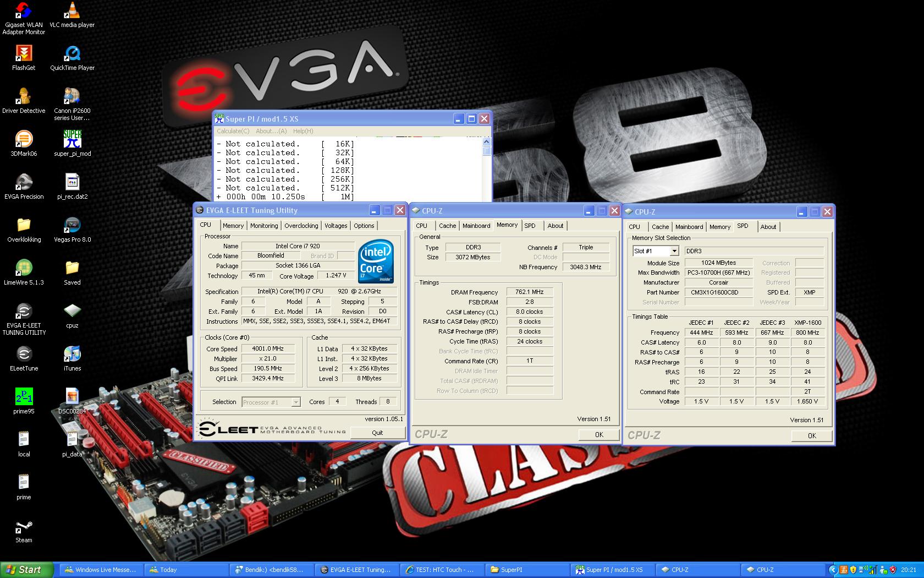Select the prime95 desktop icon
The width and height of the screenshot is (924, 578).
coord(24,401)
